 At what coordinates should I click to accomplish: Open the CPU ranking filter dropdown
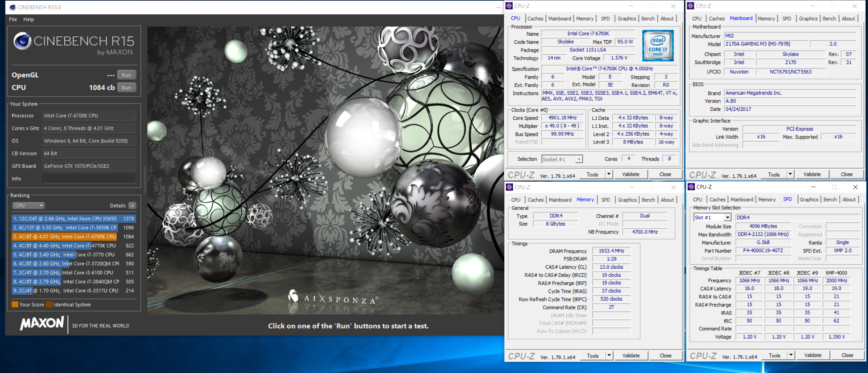click(28, 205)
